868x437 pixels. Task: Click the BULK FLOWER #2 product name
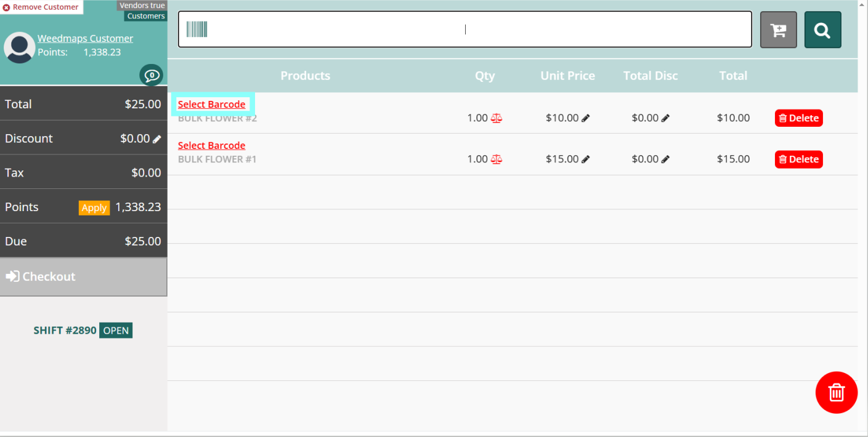(x=217, y=118)
